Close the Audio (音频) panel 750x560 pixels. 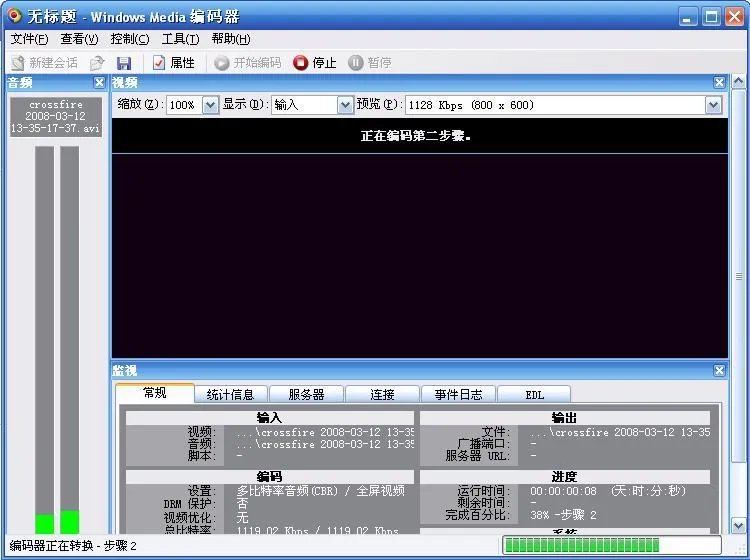click(x=99, y=83)
